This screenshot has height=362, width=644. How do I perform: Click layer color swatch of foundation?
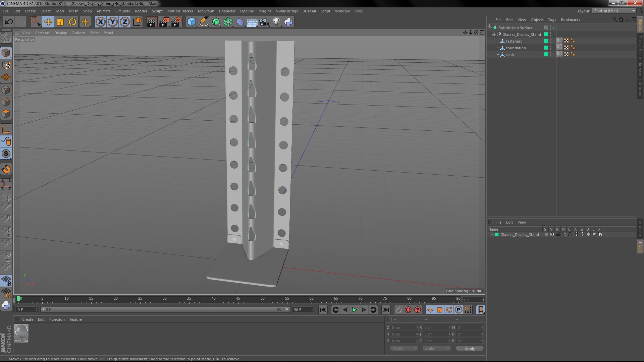click(x=546, y=48)
